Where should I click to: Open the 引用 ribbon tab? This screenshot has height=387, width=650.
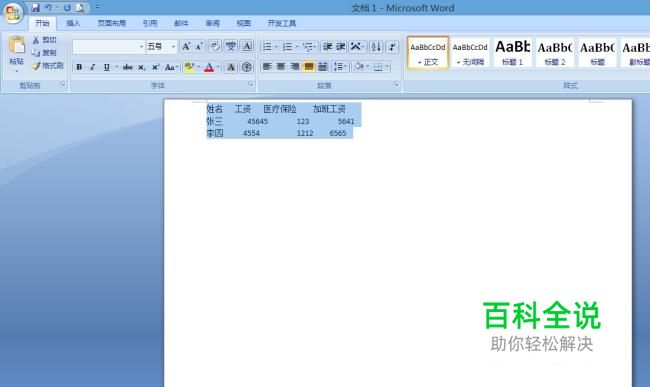[x=150, y=23]
